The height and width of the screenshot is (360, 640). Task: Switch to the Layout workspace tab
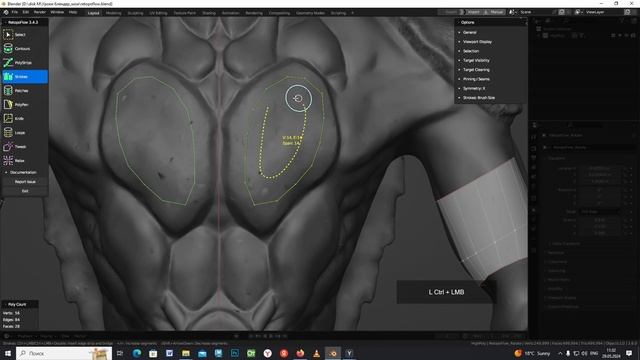click(x=93, y=13)
